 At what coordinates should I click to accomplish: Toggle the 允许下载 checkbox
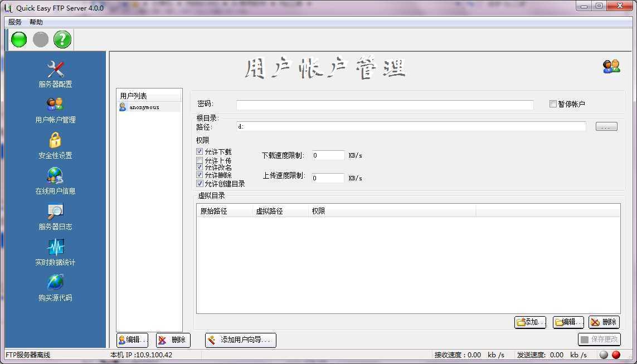[x=200, y=151]
